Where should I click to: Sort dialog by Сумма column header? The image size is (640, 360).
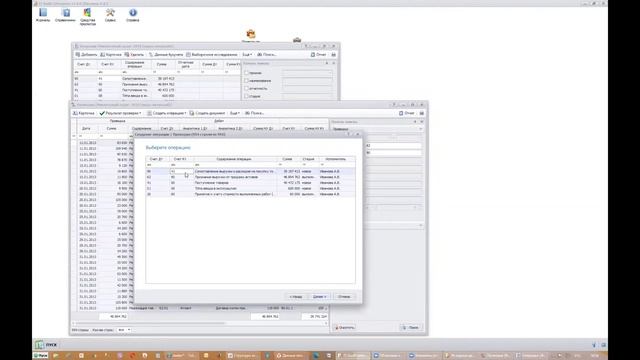tap(287, 159)
